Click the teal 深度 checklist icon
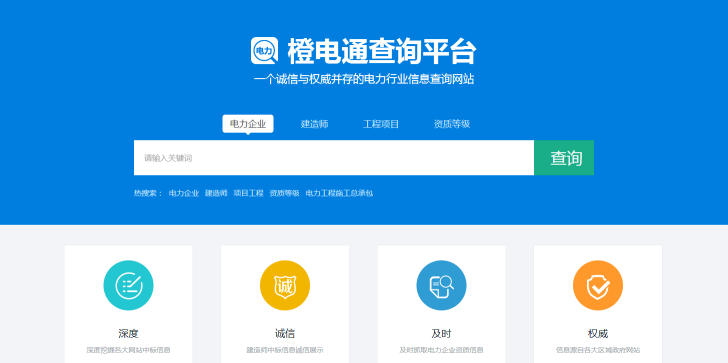The width and height of the screenshot is (728, 363). [128, 285]
